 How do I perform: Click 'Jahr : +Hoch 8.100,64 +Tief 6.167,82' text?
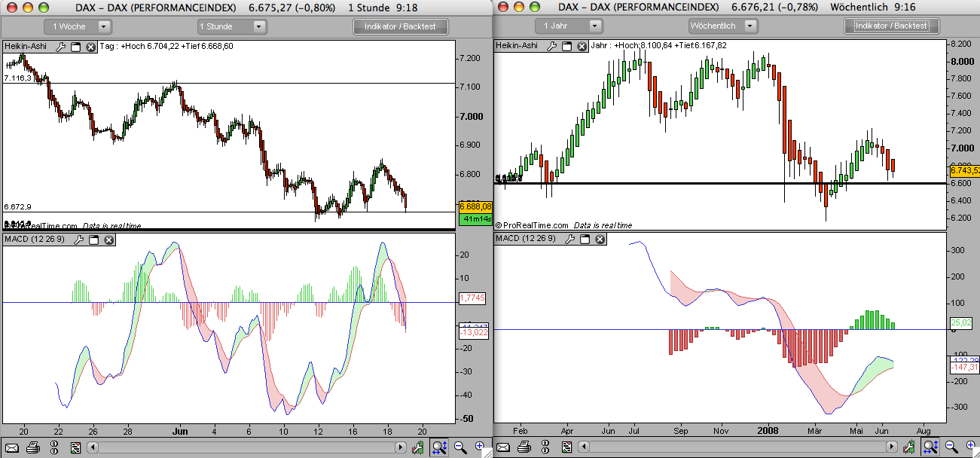point(660,46)
